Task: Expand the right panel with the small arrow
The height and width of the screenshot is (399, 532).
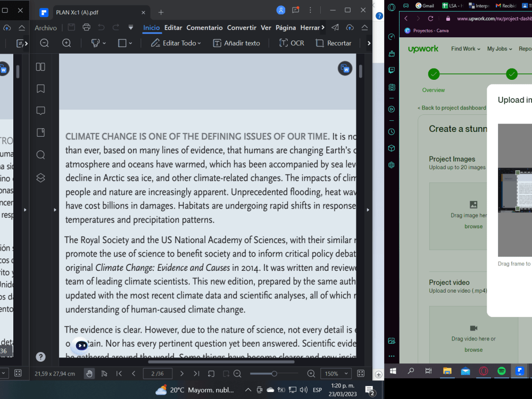Action: [368, 210]
